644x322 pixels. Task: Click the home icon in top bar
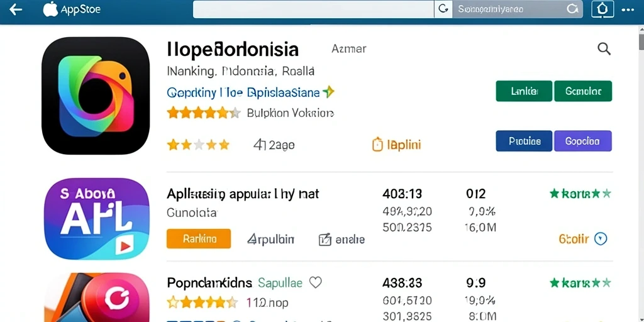602,9
